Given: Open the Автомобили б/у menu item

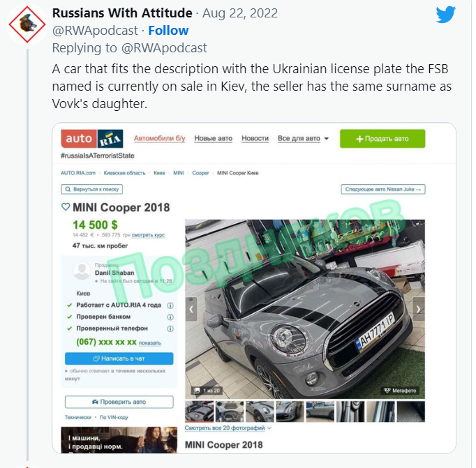Looking at the screenshot, I should pyautogui.click(x=159, y=139).
